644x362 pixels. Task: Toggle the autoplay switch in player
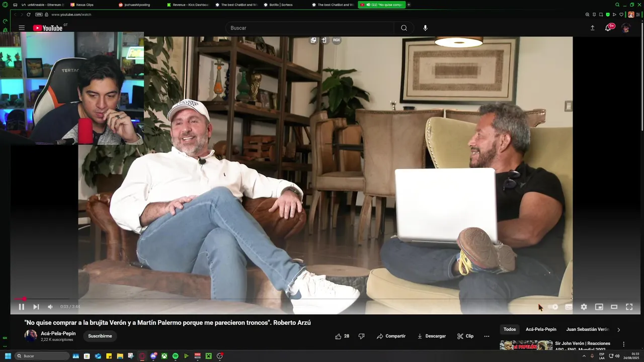[553, 307]
